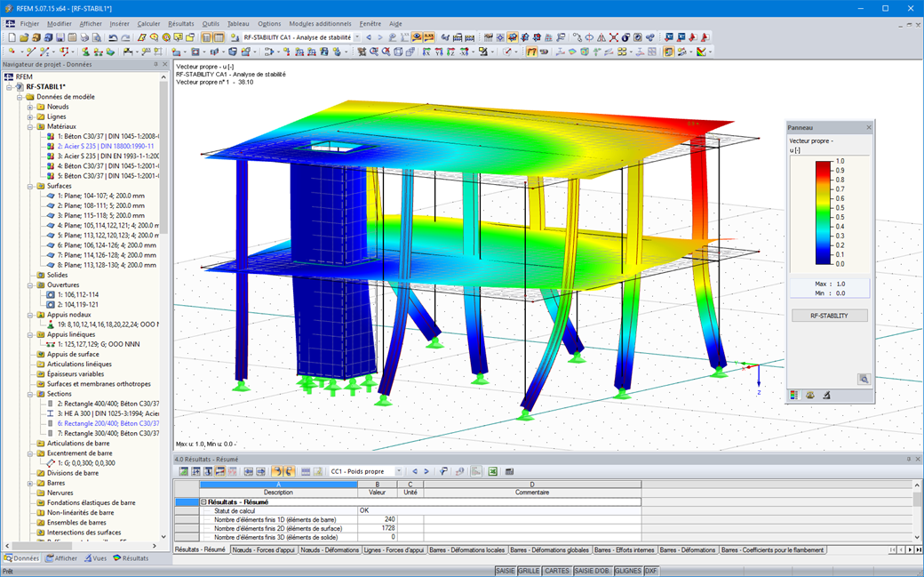The width and height of the screenshot is (924, 577).
Task: Click the Redo arrow icon
Action: 125,37
